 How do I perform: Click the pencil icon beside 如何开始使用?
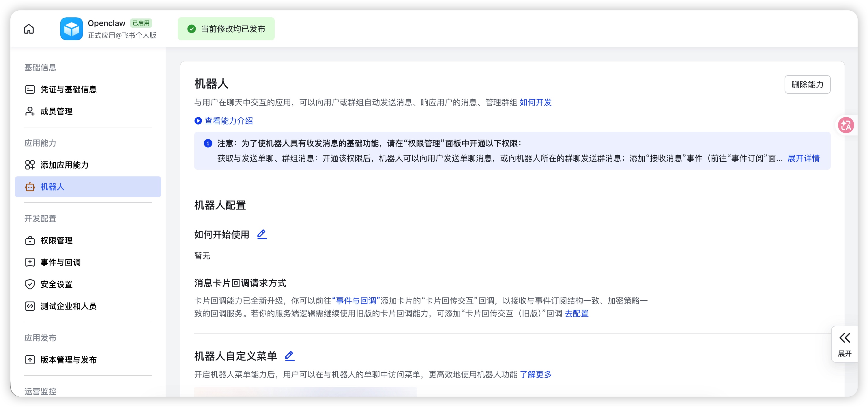[x=262, y=234]
